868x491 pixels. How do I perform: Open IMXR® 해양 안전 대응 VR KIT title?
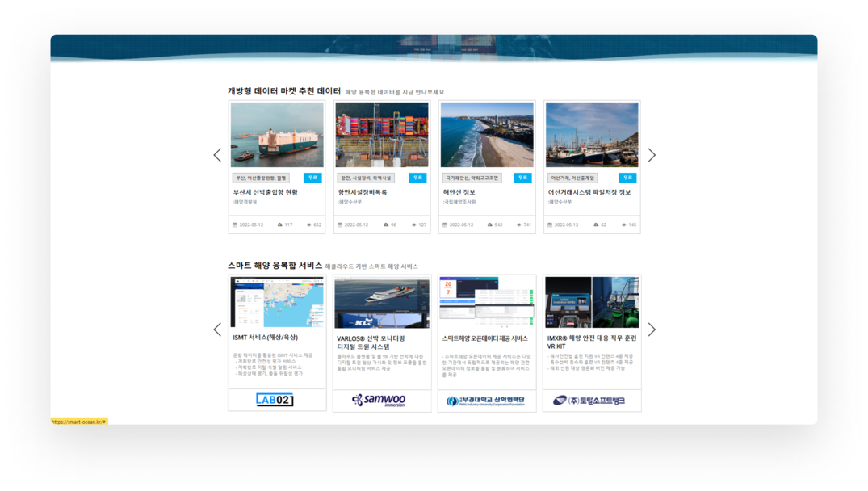[x=591, y=342]
